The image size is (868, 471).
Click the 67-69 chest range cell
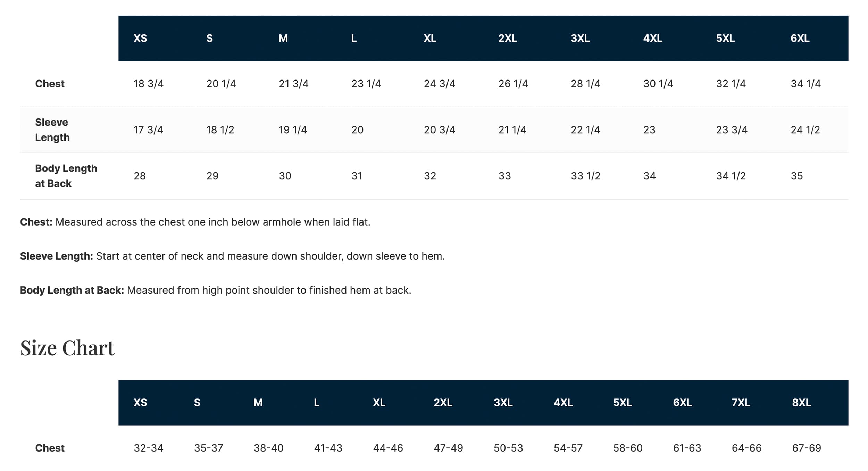[807, 448]
